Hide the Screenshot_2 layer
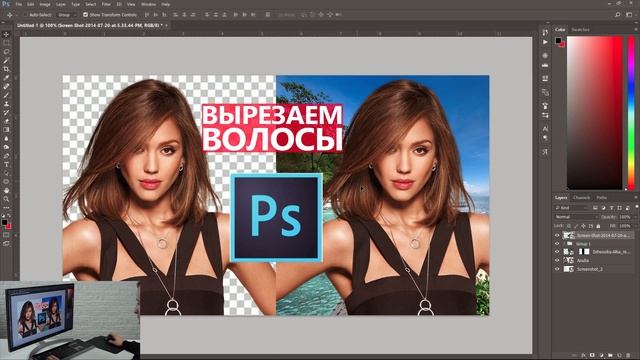Viewport: 640px width, 360px height. click(557, 269)
